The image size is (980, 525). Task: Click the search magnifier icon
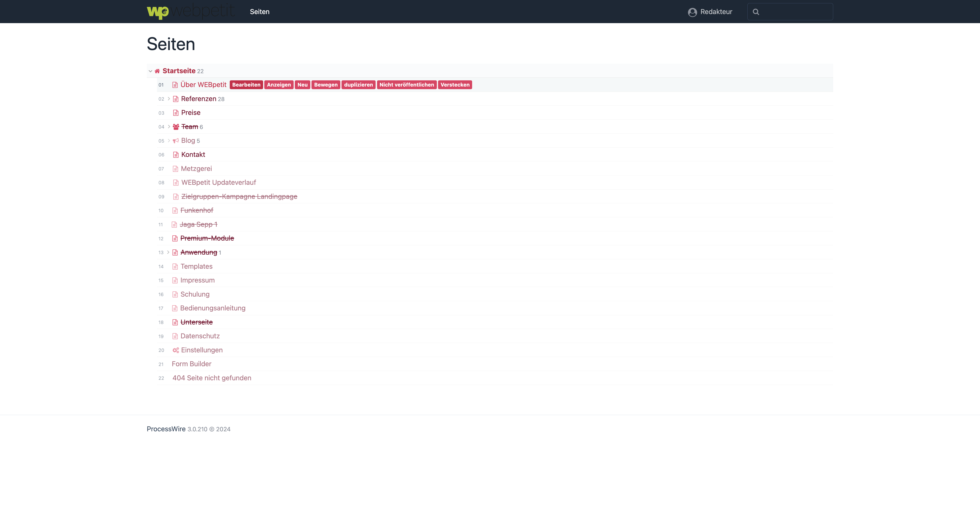[x=756, y=12]
